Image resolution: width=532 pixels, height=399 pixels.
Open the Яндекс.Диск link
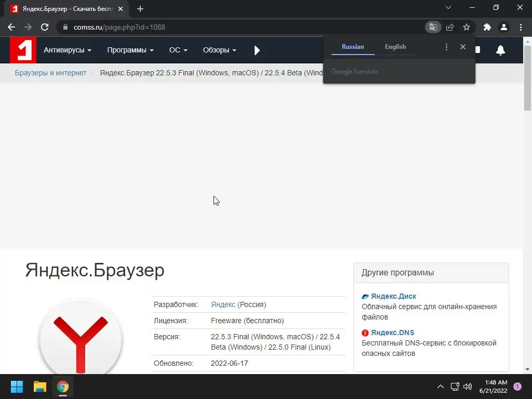(x=394, y=296)
